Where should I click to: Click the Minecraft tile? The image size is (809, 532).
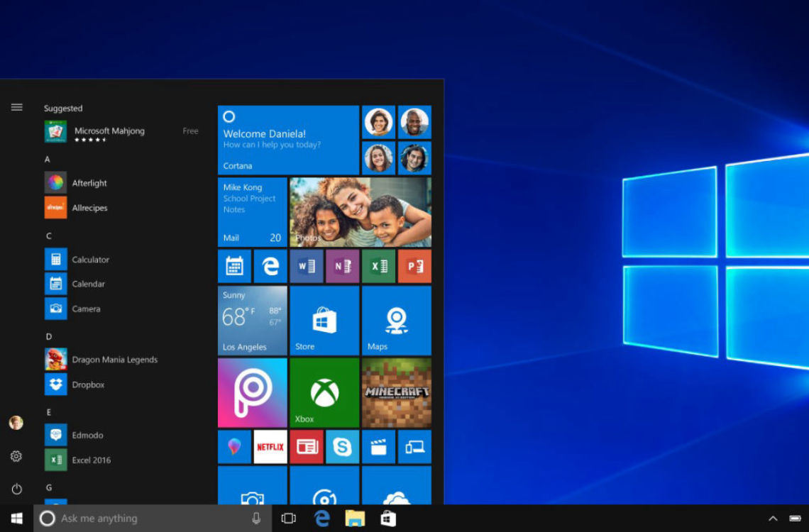pyautogui.click(x=396, y=392)
